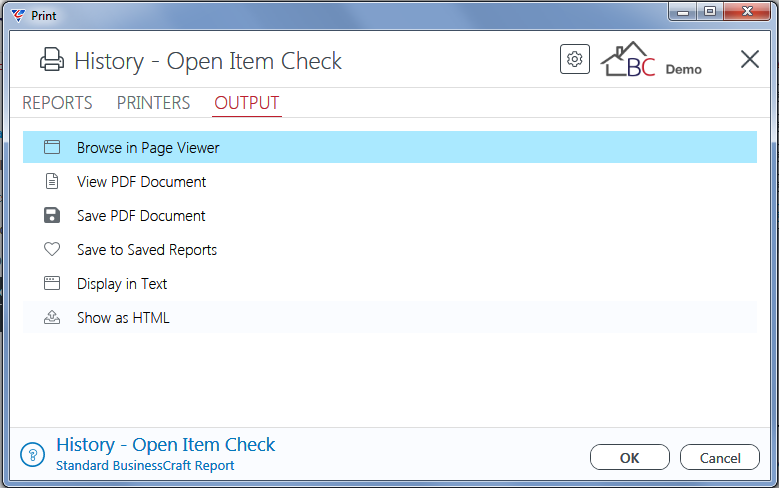Maximize the Print window
The width and height of the screenshot is (779, 488).
point(710,12)
